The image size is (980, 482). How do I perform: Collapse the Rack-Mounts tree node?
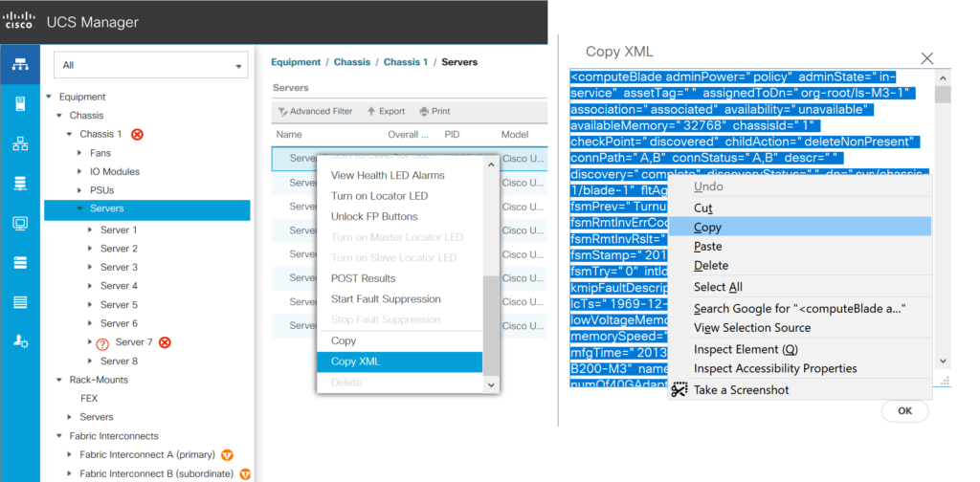[x=59, y=380]
